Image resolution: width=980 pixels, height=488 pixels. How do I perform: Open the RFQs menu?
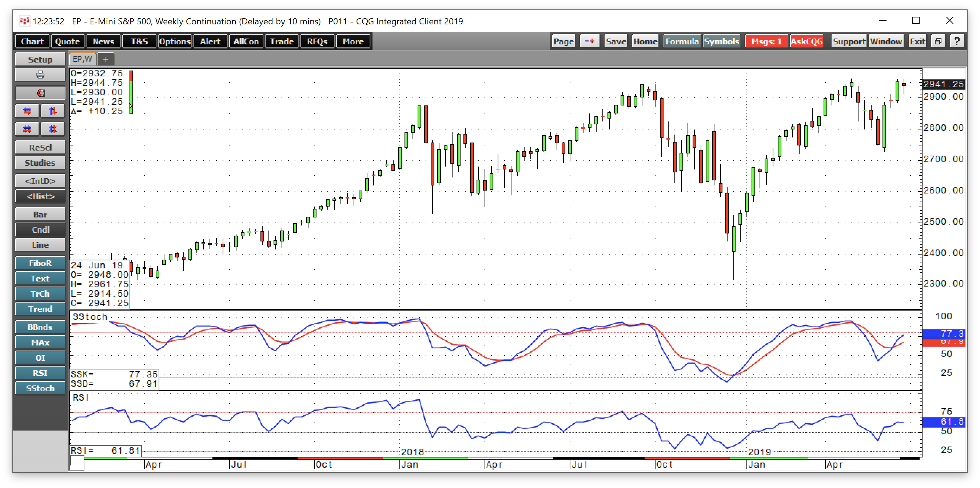[x=317, y=41]
